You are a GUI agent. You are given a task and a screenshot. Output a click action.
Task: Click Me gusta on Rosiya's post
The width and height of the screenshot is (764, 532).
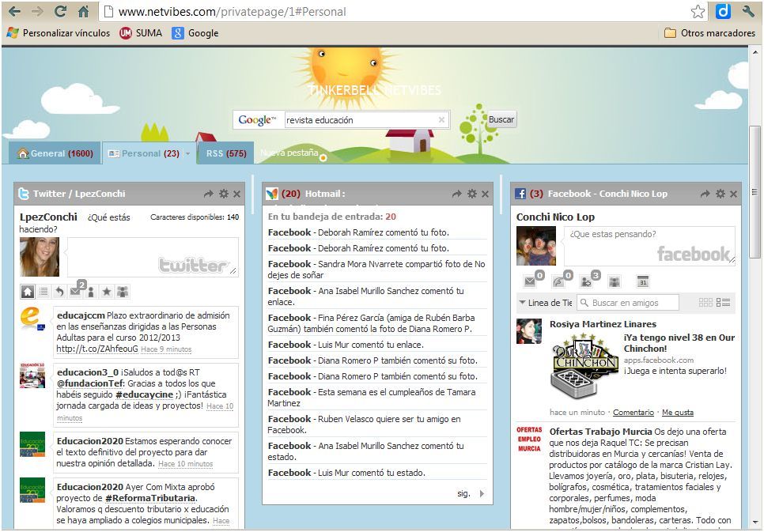click(x=678, y=412)
